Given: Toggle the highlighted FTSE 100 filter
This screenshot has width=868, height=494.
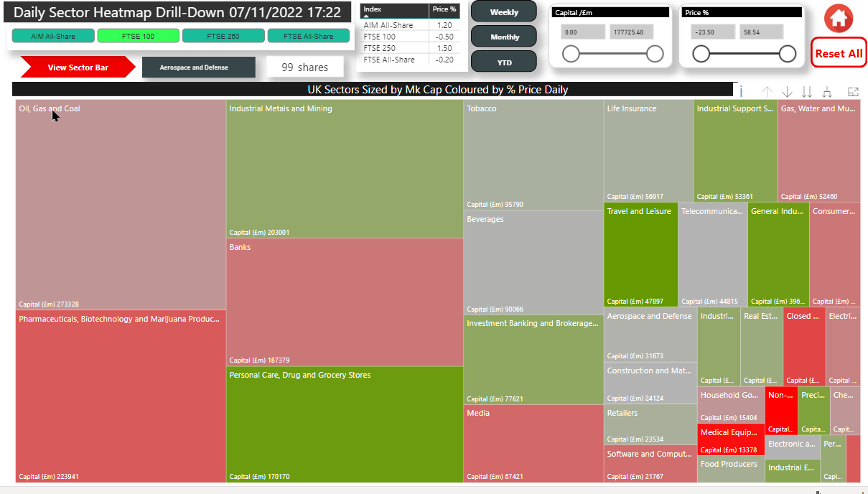Looking at the screenshot, I should coord(139,36).
